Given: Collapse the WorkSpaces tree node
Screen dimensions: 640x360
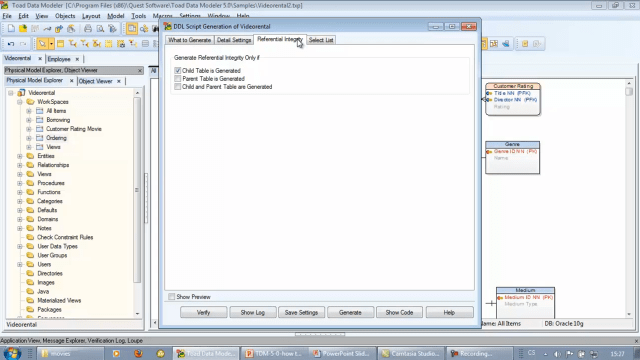Looking at the screenshot, I should [x=20, y=102].
